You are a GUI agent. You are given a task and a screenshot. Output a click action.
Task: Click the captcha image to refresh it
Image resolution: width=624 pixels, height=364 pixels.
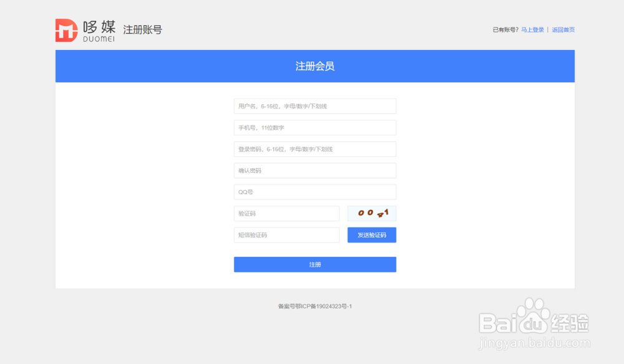pos(371,213)
